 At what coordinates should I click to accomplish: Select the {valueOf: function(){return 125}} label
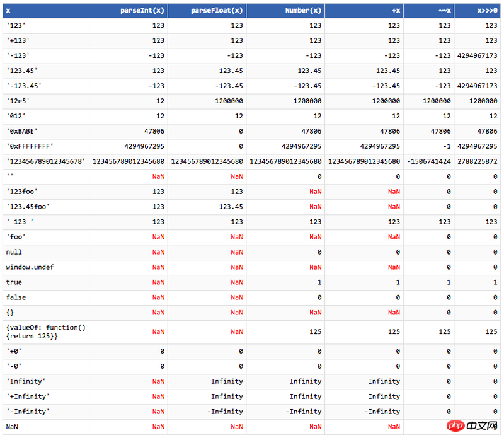(45, 332)
